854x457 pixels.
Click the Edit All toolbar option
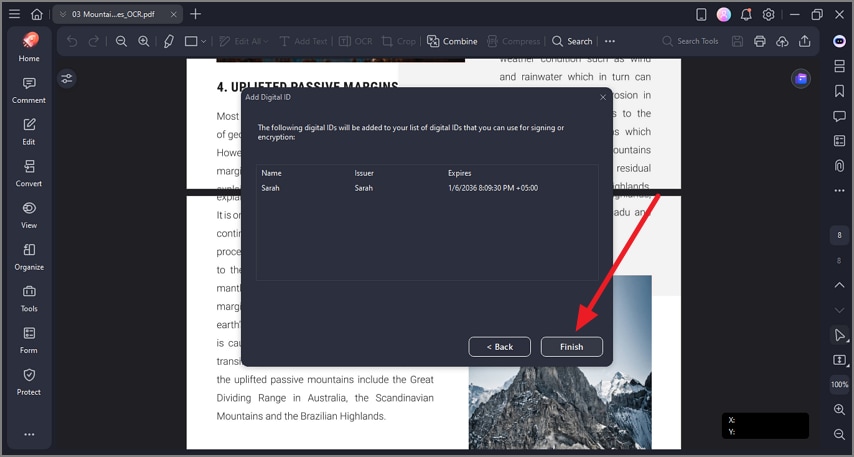point(243,41)
